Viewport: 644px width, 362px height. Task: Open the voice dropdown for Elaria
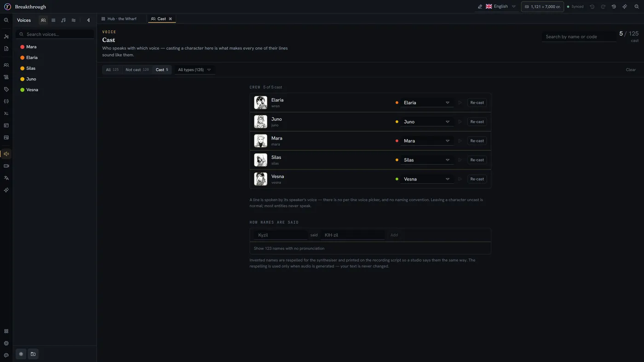(x=426, y=103)
